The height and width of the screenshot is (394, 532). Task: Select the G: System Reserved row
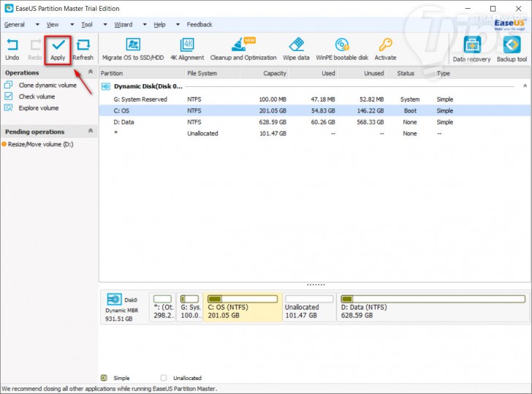pyautogui.click(x=315, y=99)
